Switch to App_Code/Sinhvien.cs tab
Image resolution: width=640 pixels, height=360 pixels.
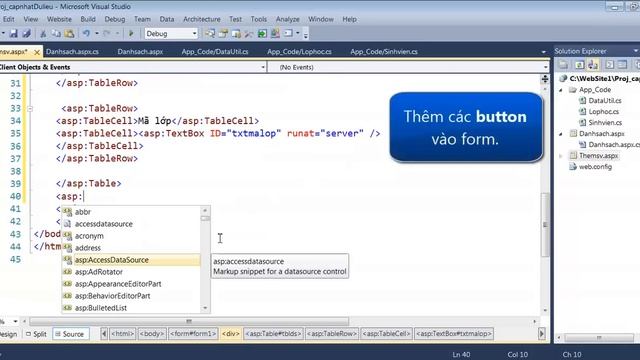(384, 52)
